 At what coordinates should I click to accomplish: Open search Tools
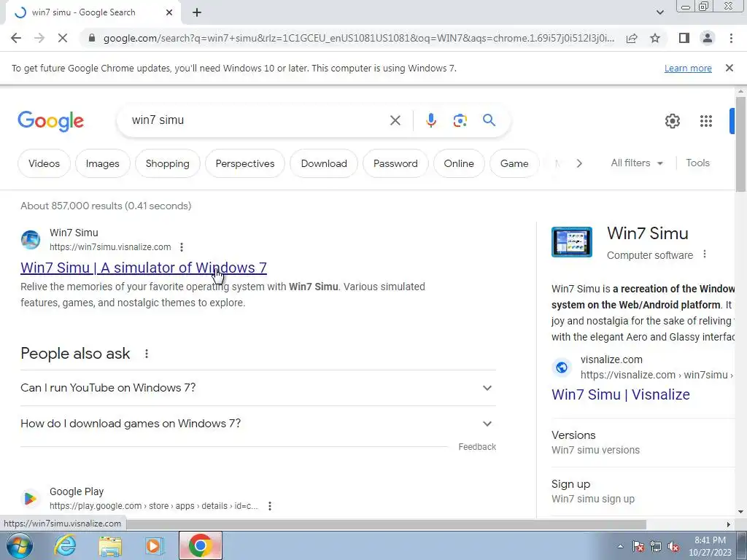697,163
